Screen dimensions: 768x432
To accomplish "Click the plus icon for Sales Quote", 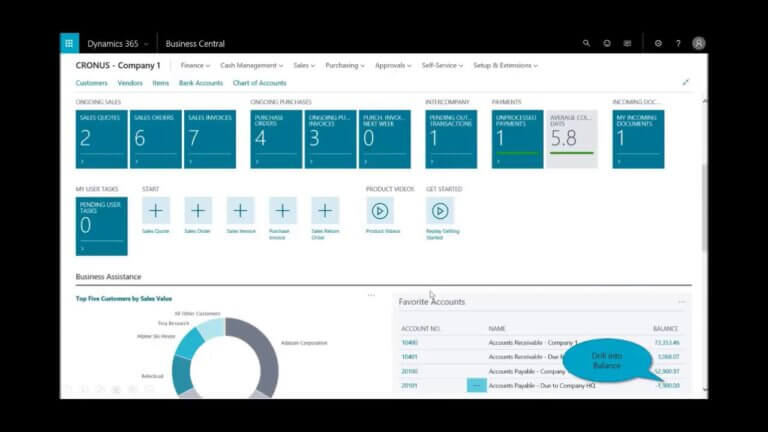I will coord(156,211).
